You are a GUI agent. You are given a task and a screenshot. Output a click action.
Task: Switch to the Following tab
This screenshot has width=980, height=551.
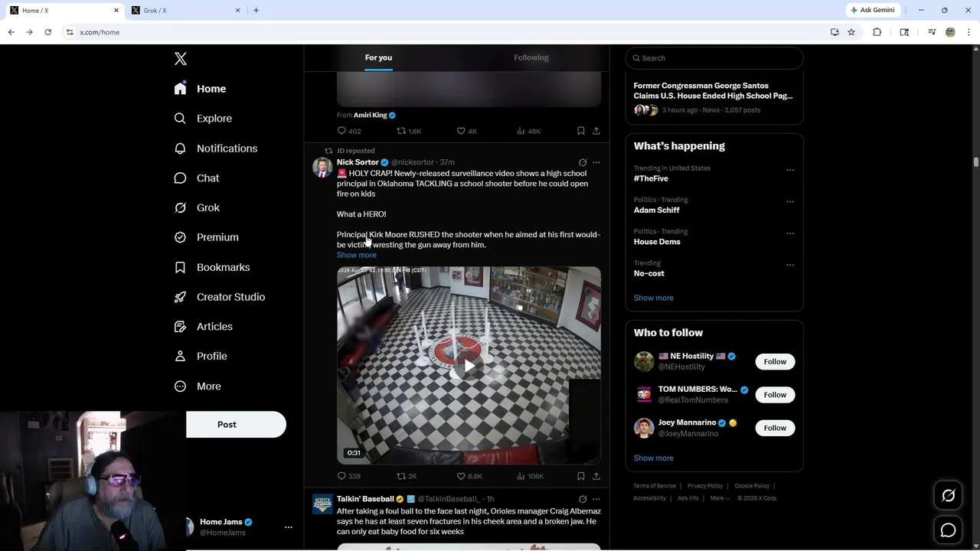[x=531, y=57]
